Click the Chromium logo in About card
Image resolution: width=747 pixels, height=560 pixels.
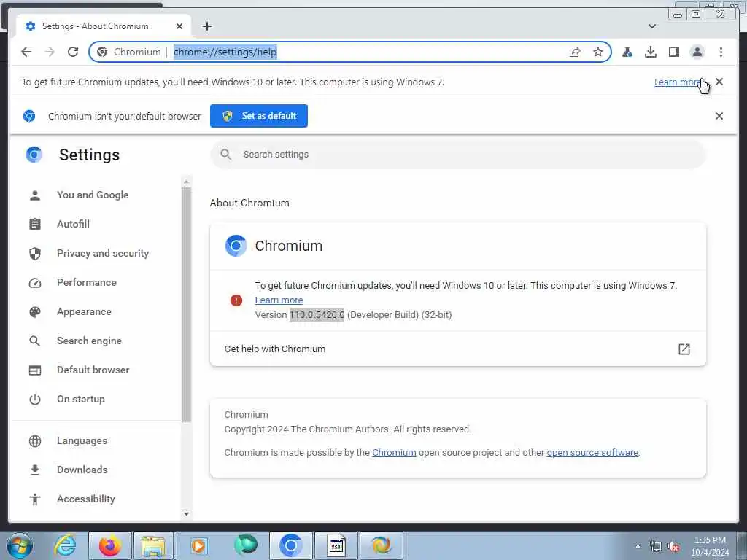pyautogui.click(x=236, y=246)
